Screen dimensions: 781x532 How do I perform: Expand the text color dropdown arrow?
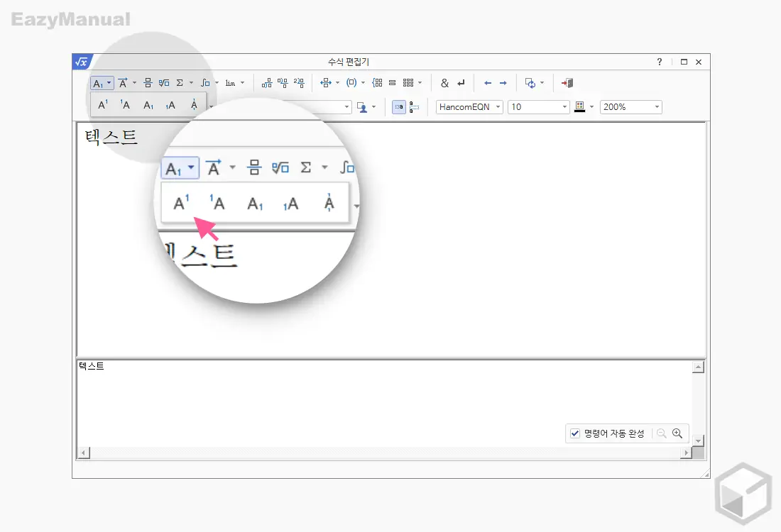pos(591,107)
